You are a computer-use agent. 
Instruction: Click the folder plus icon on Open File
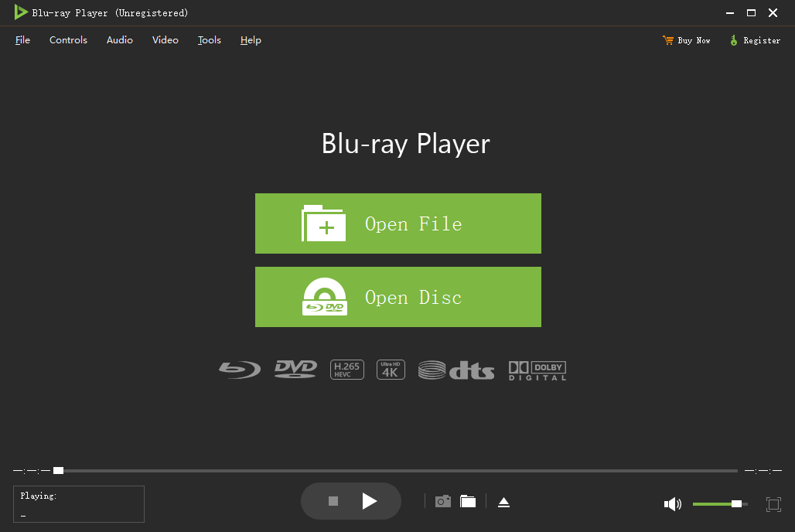(323, 223)
